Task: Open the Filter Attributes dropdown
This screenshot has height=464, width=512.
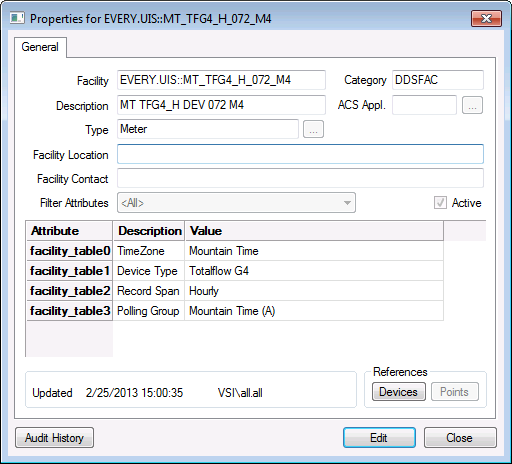Action: [x=236, y=203]
